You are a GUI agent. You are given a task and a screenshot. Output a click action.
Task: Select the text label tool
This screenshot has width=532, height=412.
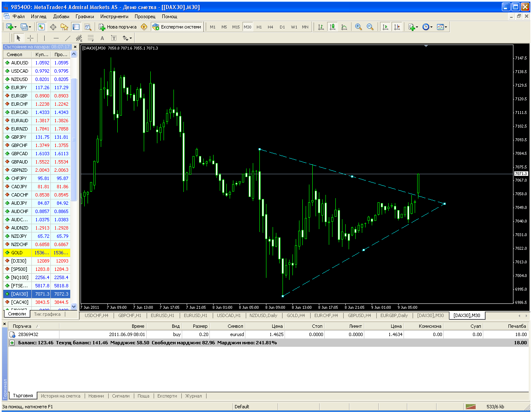114,38
